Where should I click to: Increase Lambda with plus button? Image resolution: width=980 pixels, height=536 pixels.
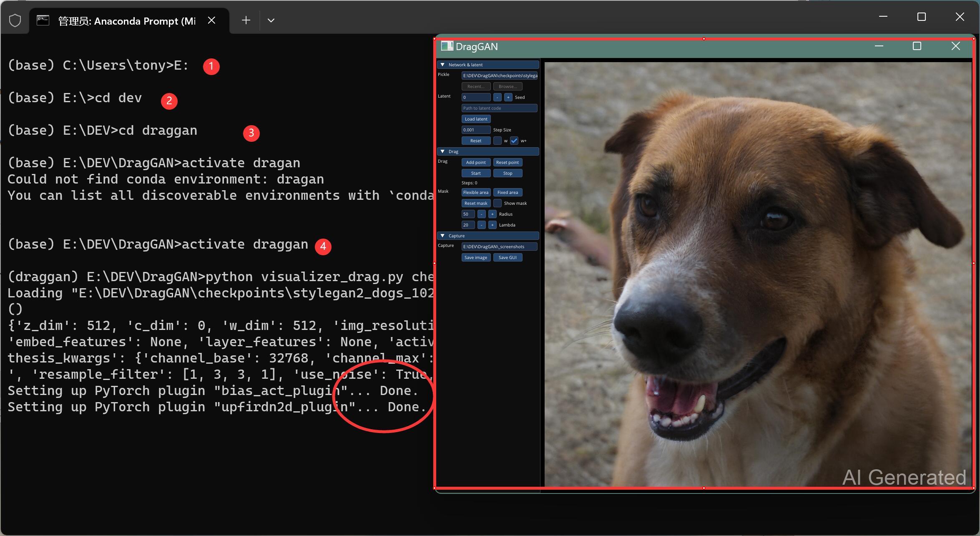[492, 225]
